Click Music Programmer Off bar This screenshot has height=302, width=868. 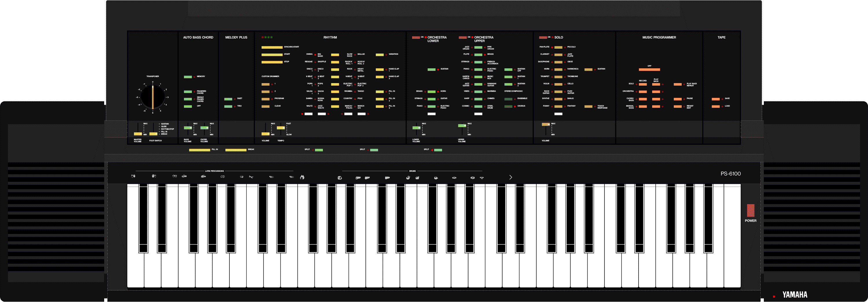[x=649, y=70]
